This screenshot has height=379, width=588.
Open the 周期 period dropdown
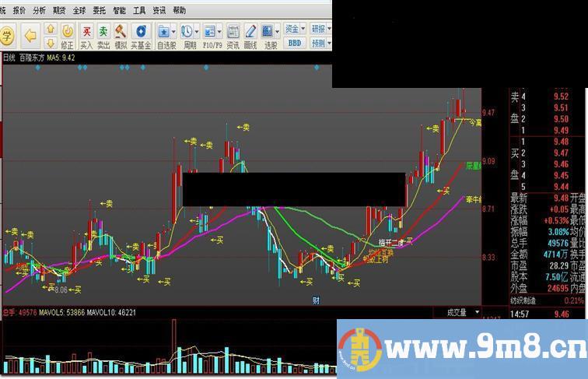coord(194,31)
